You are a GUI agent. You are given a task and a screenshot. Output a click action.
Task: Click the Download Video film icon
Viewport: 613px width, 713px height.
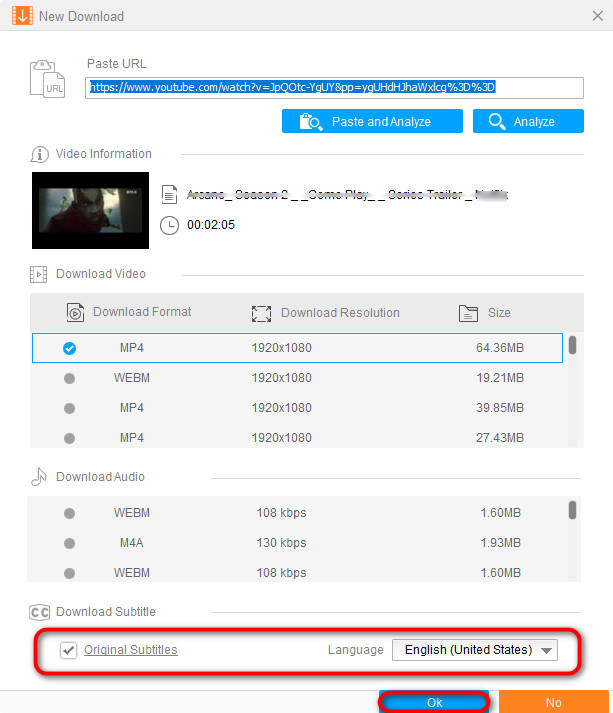tap(39, 274)
